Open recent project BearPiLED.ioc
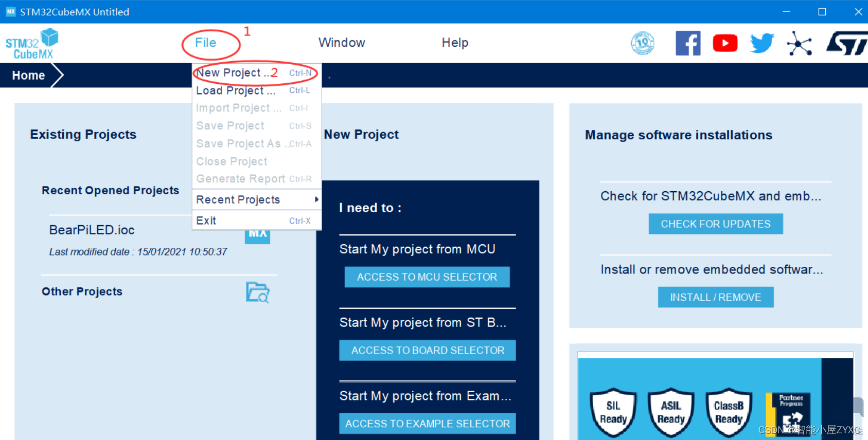This screenshot has height=440, width=868. [92, 230]
